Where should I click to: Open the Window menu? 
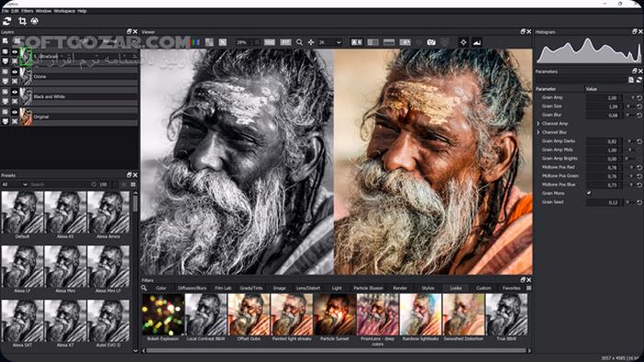pos(43,11)
